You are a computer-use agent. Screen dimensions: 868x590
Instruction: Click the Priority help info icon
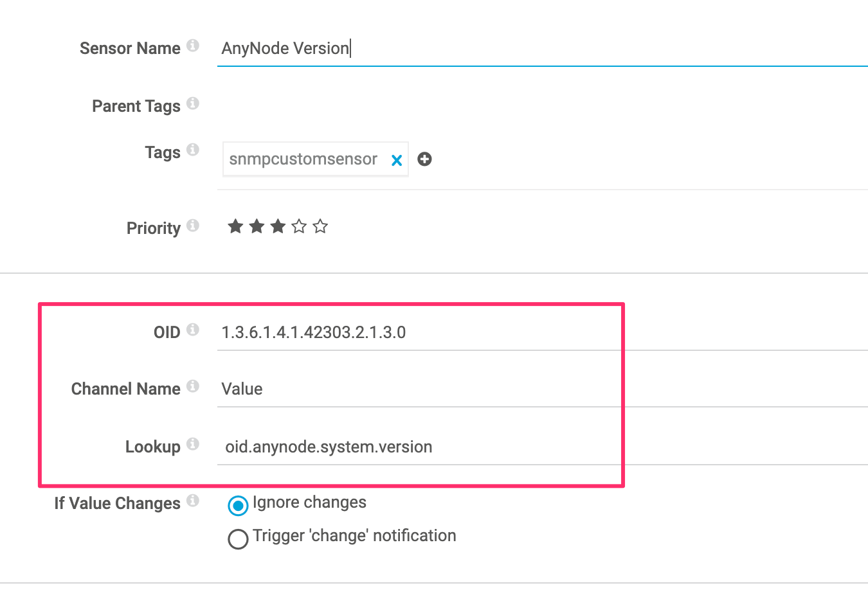coord(193,226)
